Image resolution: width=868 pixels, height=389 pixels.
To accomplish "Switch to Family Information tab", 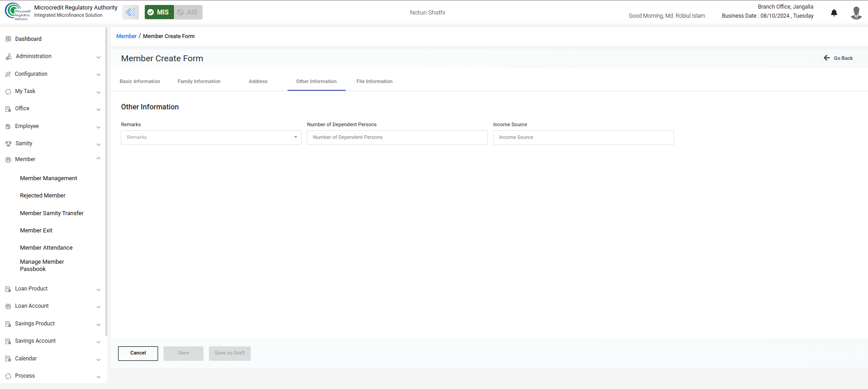I will click(x=199, y=82).
